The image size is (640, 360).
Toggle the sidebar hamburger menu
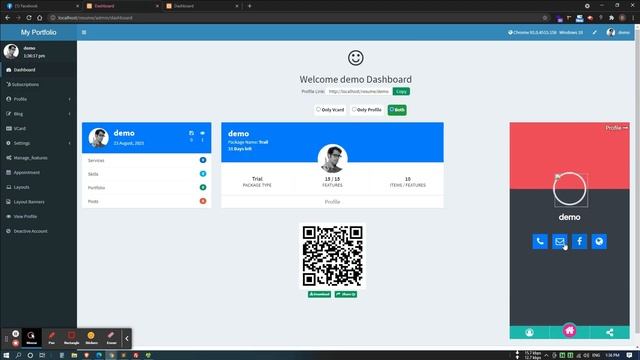point(84,32)
